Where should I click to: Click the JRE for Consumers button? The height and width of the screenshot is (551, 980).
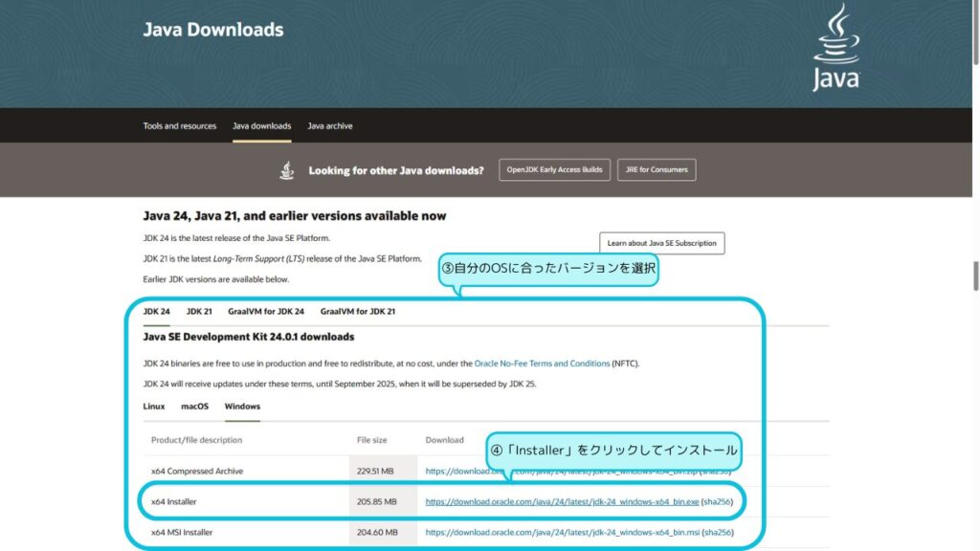[657, 170]
